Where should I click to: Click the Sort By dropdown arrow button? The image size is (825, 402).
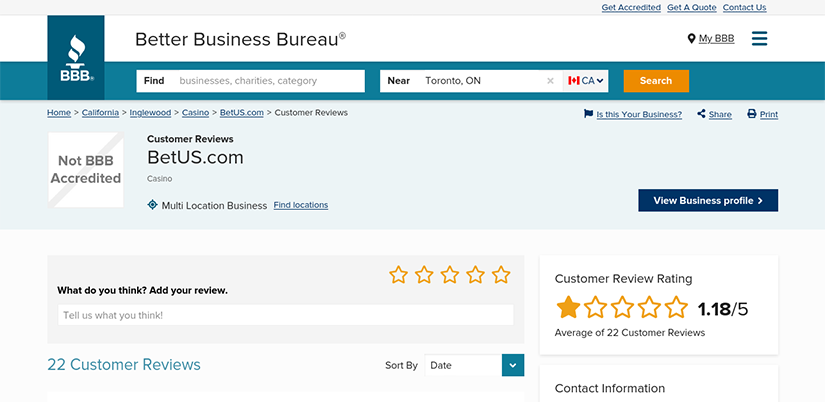(x=513, y=365)
